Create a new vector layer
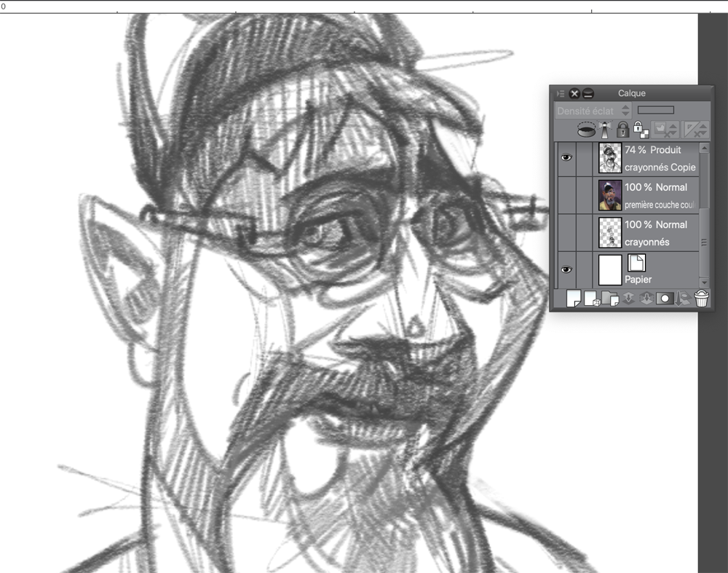The height and width of the screenshot is (573, 728). (x=591, y=299)
